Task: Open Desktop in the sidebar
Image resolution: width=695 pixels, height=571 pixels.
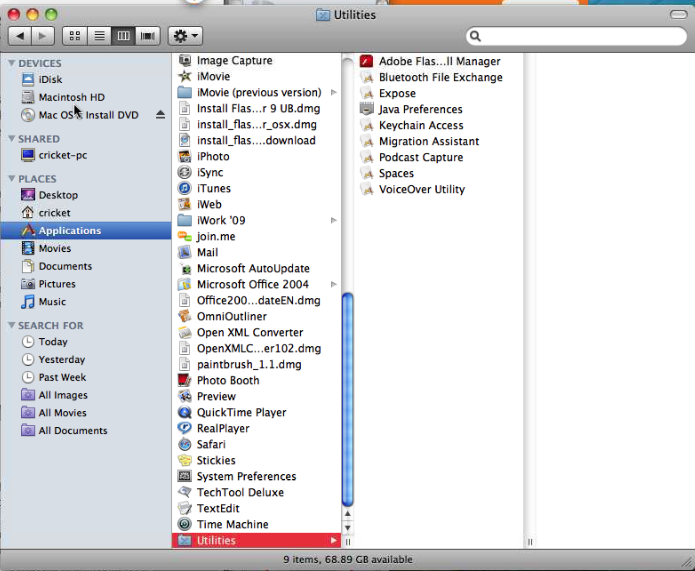Action: pyautogui.click(x=86, y=195)
